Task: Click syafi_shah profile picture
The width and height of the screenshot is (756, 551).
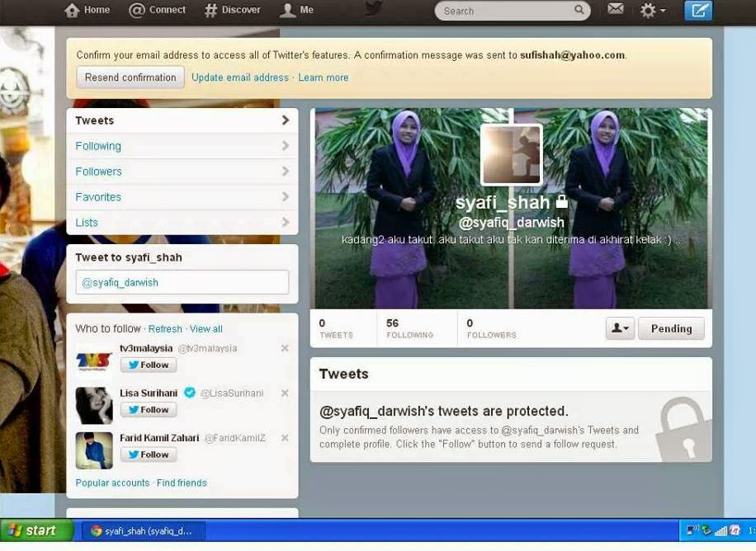Action: (x=512, y=154)
